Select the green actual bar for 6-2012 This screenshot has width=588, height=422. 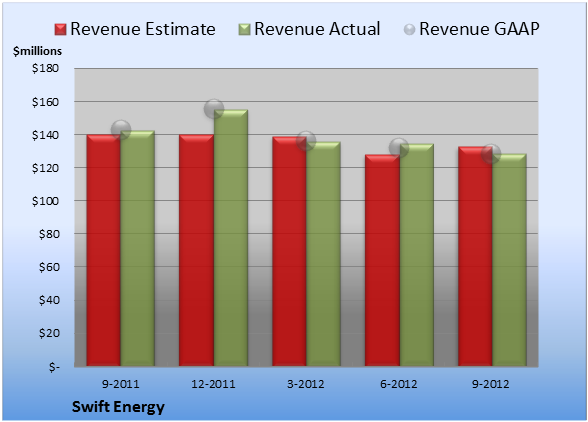[416, 255]
